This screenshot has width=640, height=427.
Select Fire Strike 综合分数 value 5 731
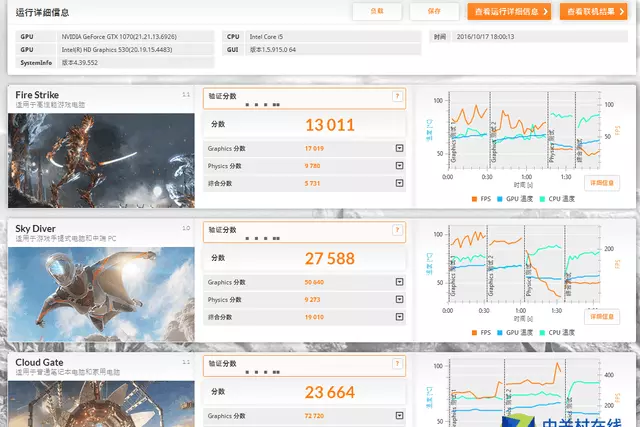click(x=312, y=183)
